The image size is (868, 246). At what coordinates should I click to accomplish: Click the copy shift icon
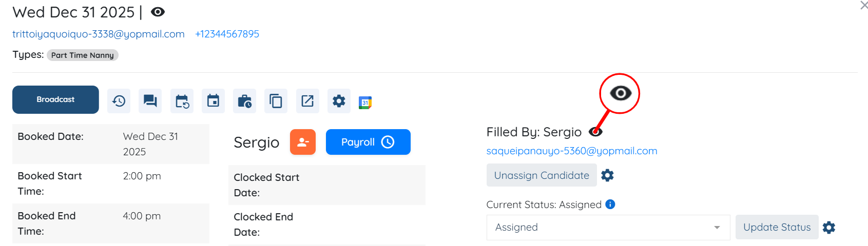click(x=276, y=101)
